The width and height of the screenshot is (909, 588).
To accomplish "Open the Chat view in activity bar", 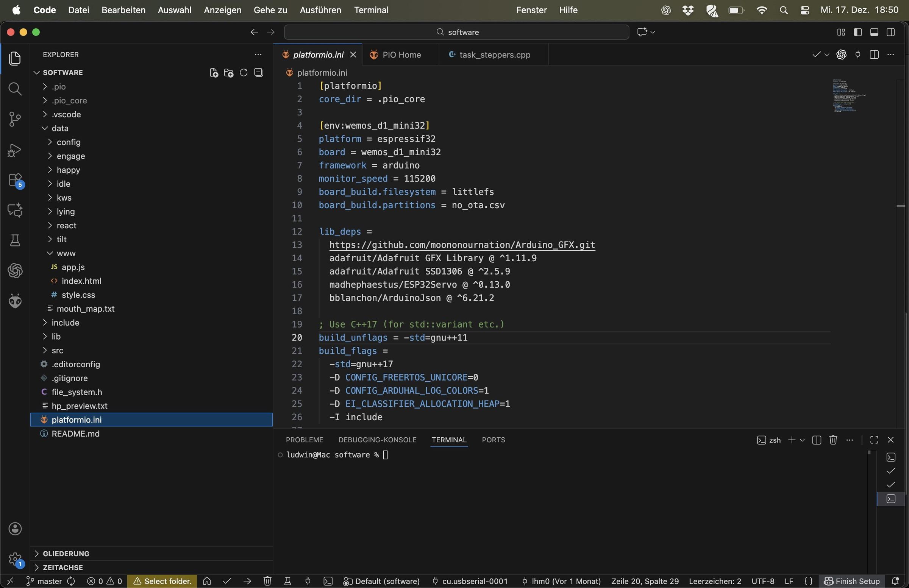I will coord(15,210).
